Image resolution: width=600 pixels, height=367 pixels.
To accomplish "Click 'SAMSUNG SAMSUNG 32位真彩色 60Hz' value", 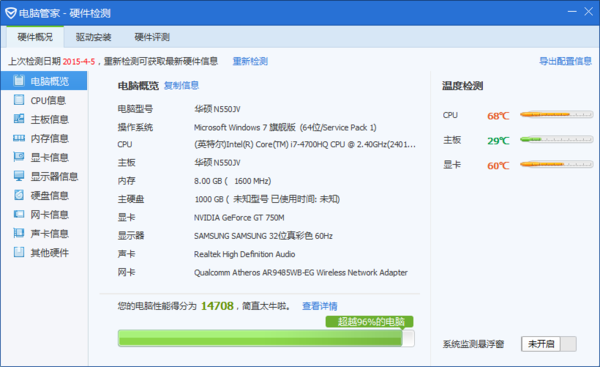I will (x=263, y=236).
